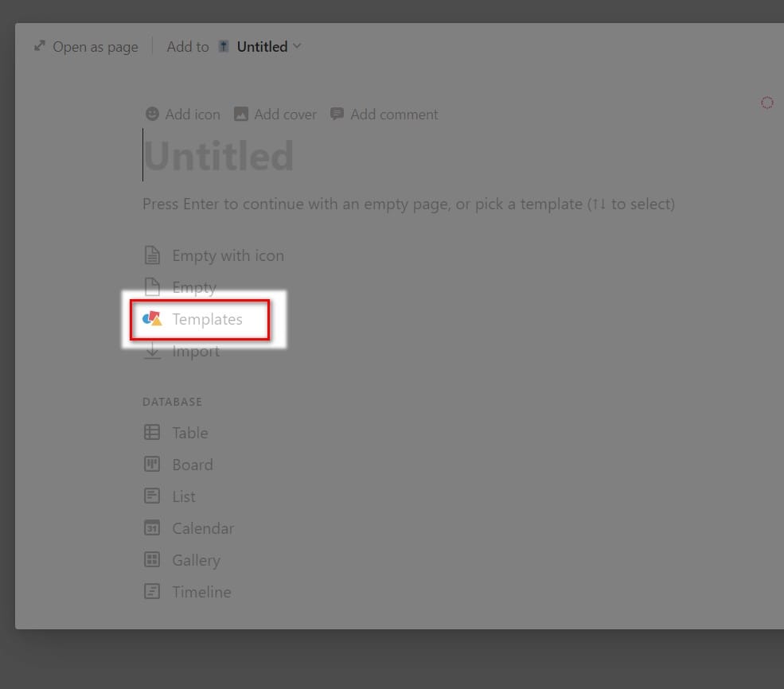The image size is (784, 689).
Task: Click the Templates colorful shapes icon
Action: [x=153, y=319]
